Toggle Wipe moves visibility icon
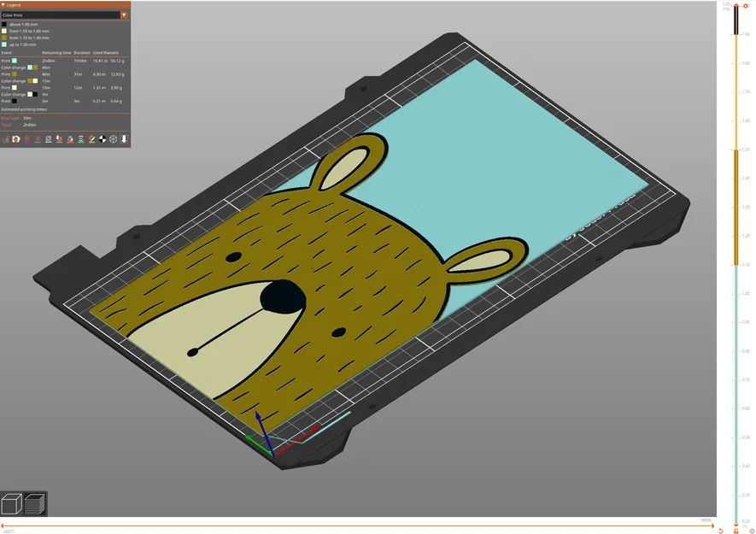The height and width of the screenshot is (534, 756). [x=16, y=139]
